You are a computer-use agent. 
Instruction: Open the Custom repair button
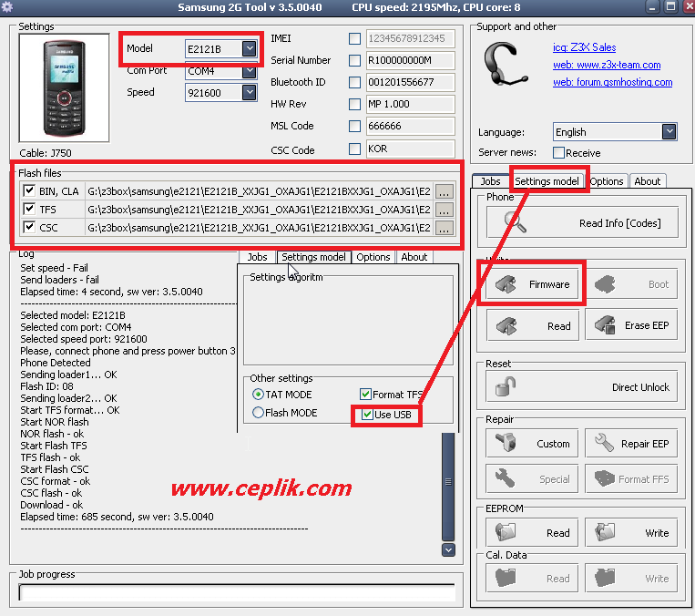point(532,443)
